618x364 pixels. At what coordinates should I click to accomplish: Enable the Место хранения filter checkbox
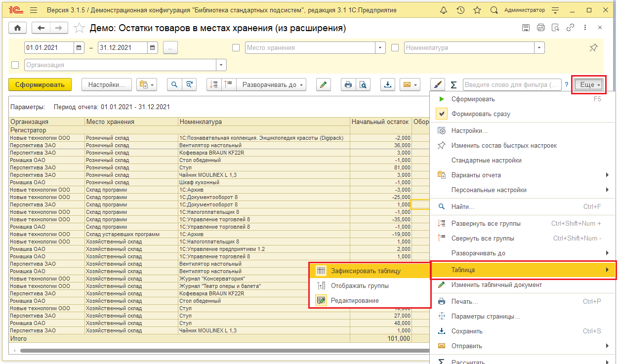pos(236,48)
